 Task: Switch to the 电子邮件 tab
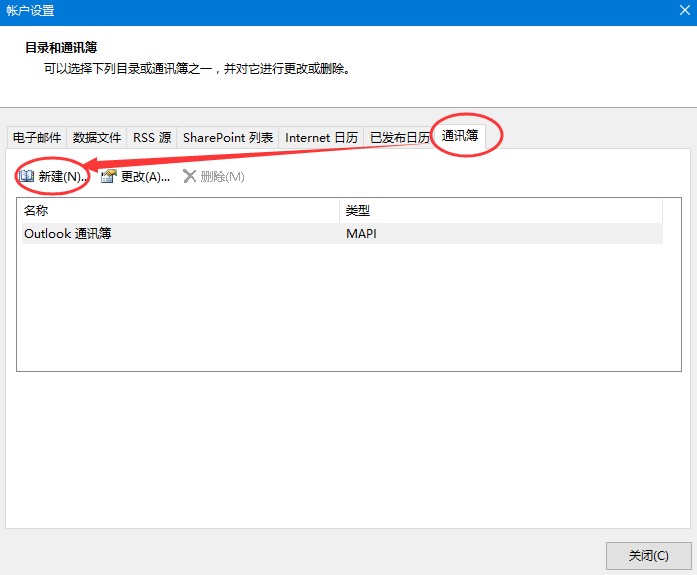pyautogui.click(x=37, y=138)
